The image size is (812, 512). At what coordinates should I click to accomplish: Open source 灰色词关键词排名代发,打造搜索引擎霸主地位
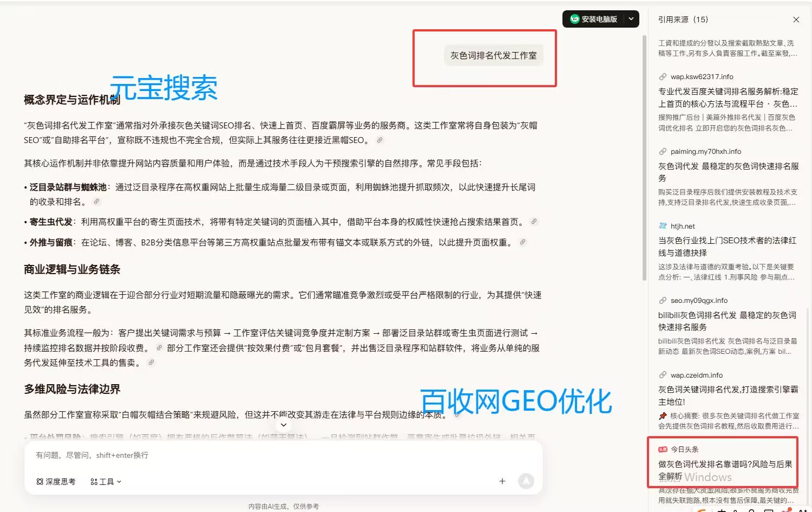pos(728,396)
